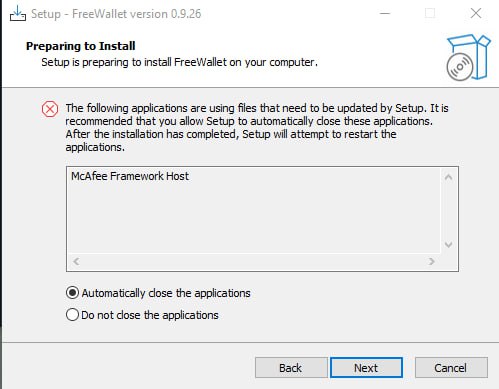Select McAfee Framework Host in the list
This screenshot has width=499, height=389.
130,176
